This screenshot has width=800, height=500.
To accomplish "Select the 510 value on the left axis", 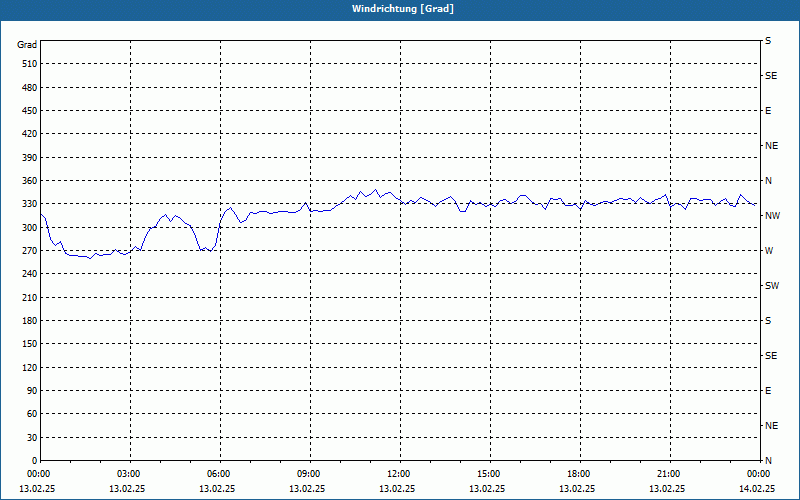I will point(30,64).
